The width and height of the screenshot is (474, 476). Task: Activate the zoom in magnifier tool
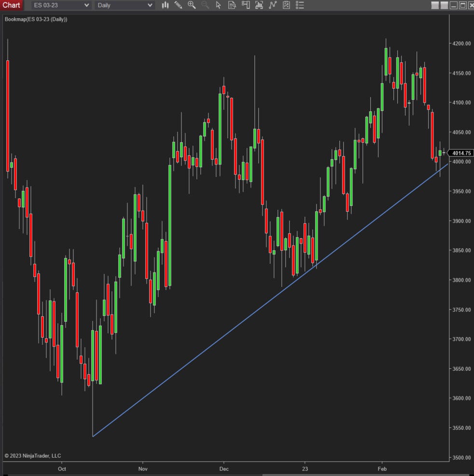click(192, 5)
